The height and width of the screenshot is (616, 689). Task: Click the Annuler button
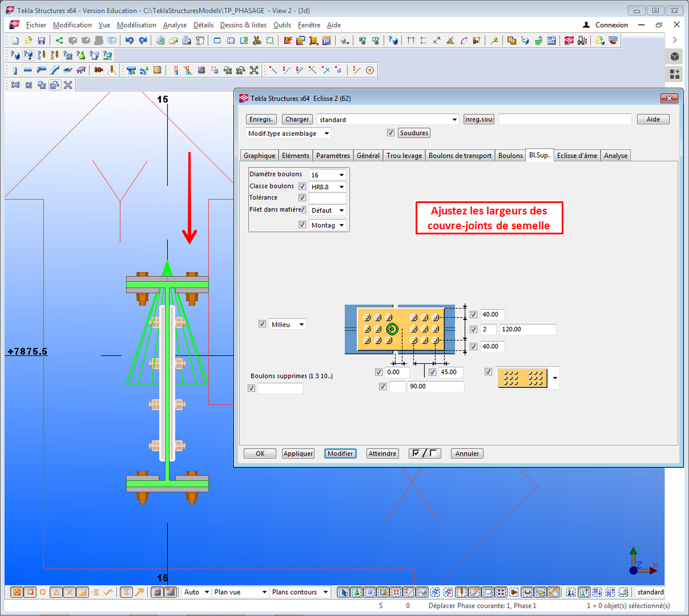(467, 453)
